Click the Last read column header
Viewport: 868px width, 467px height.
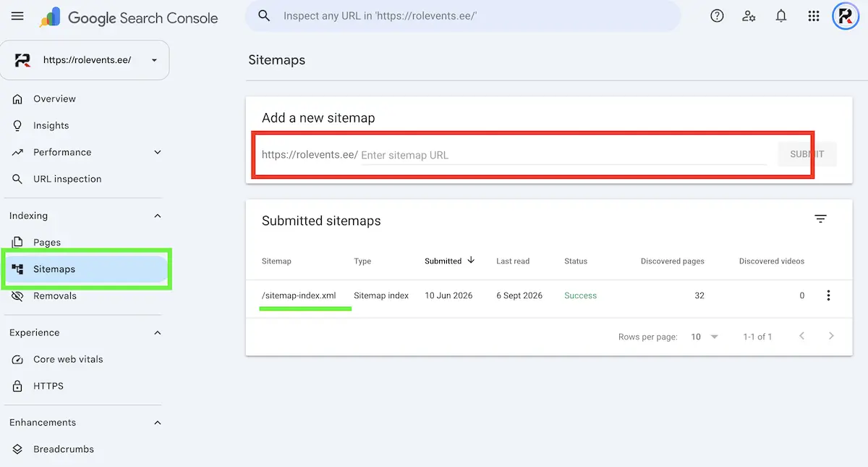[x=513, y=261]
